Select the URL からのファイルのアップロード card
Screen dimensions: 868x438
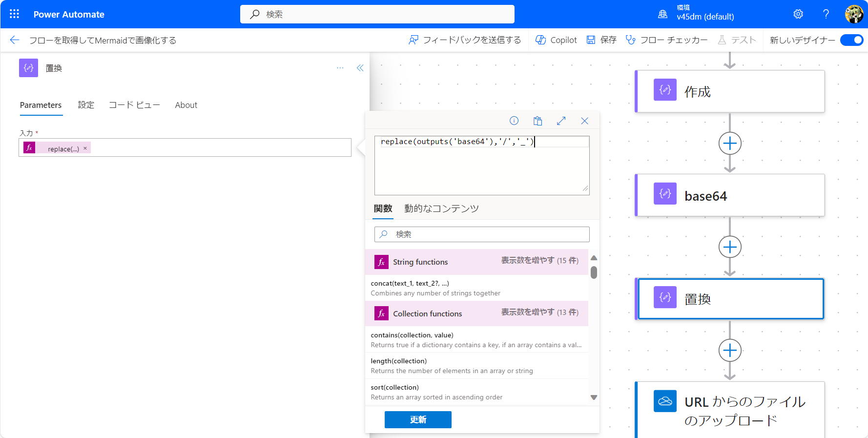(x=730, y=410)
